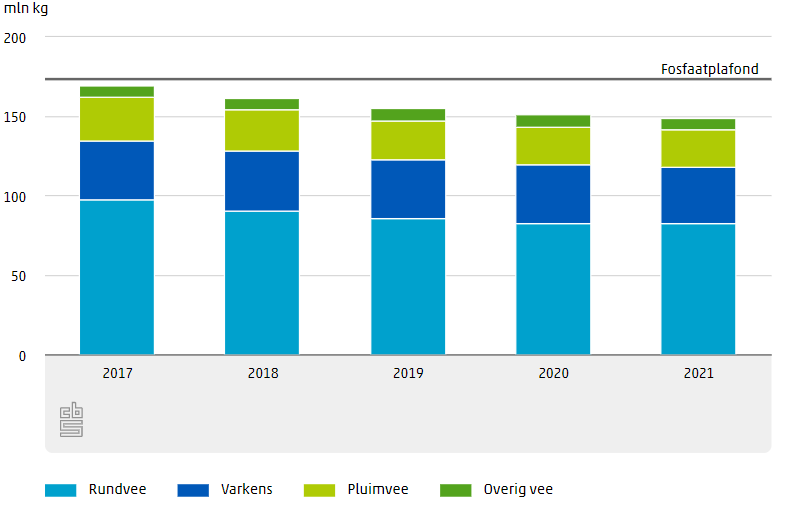
Task: Select the 2021 x-axis year label
Action: click(698, 373)
